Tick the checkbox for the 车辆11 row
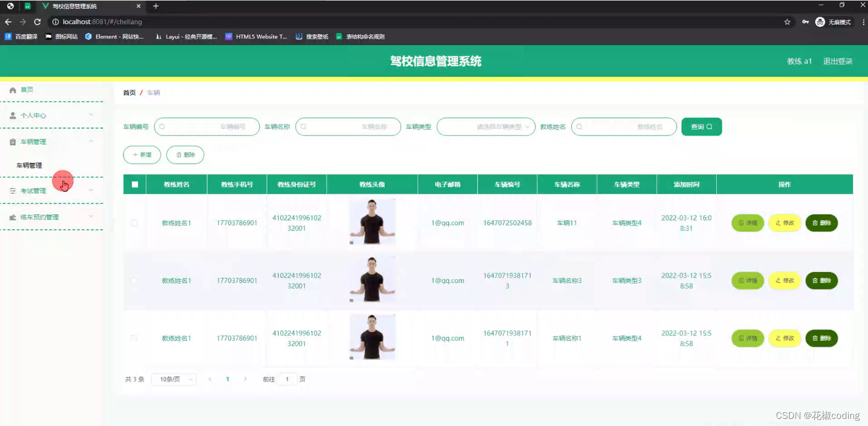Viewport: 868px width, 426px height. click(x=134, y=223)
